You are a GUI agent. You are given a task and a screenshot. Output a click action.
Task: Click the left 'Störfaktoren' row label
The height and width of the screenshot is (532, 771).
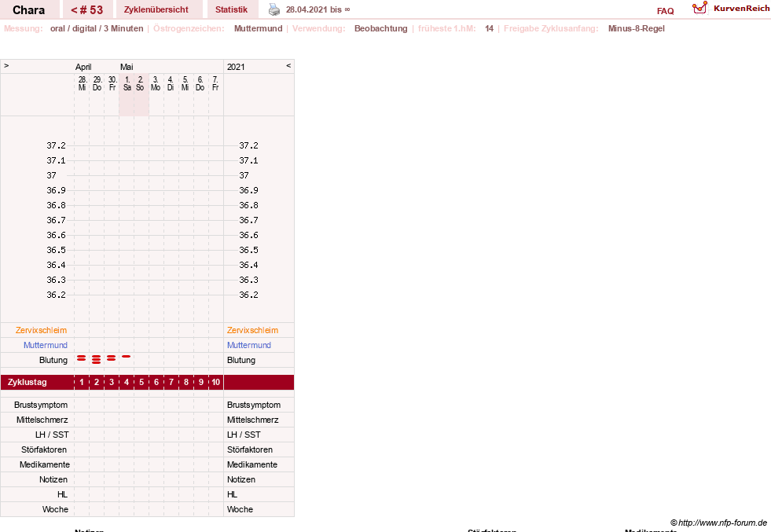(x=44, y=449)
